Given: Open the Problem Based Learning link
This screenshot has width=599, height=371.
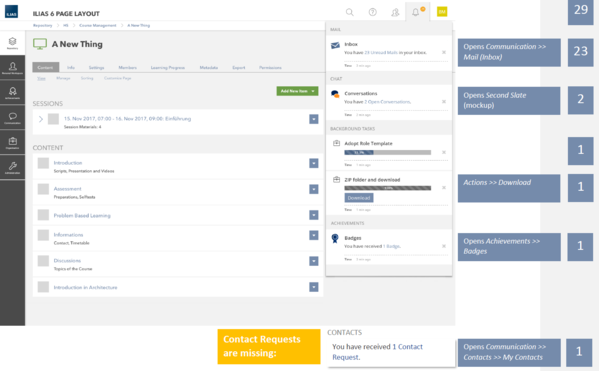Looking at the screenshot, I should [82, 215].
